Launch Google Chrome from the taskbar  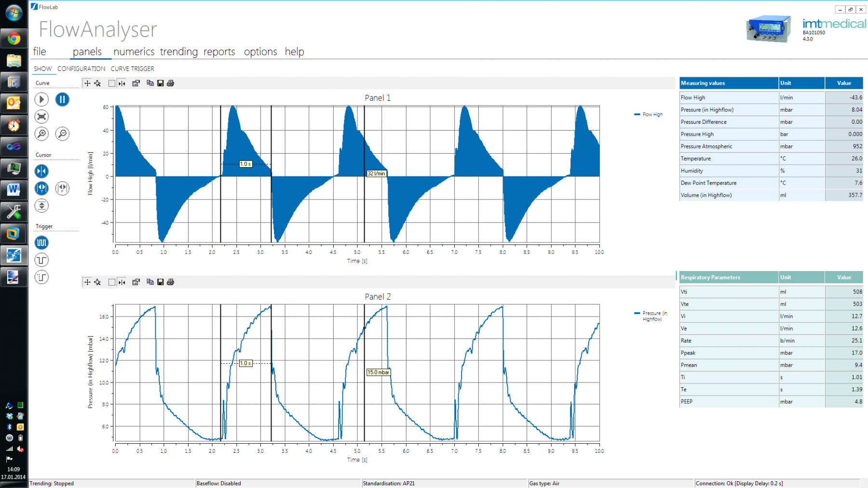[14, 38]
